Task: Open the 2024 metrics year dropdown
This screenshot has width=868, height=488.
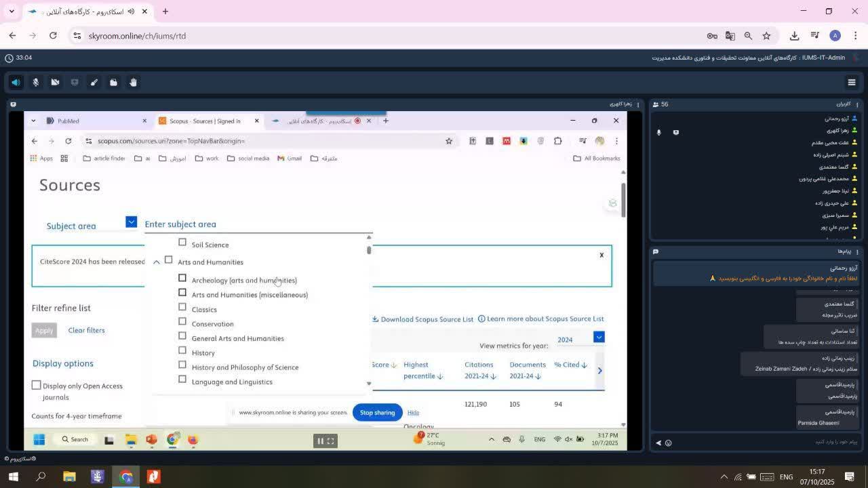Action: pos(598,338)
